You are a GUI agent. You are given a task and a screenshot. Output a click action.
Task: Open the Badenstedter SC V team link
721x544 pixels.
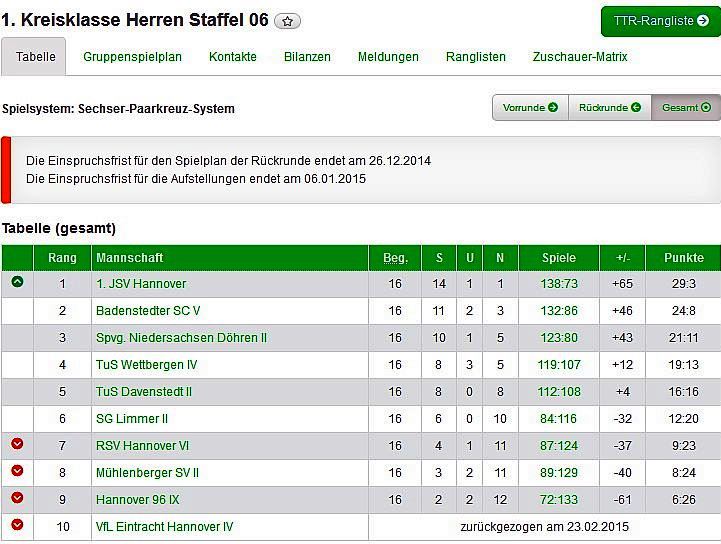point(148,311)
